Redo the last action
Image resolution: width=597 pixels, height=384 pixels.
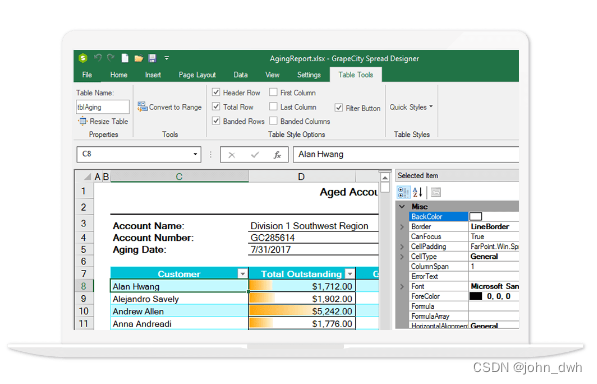tap(110, 58)
